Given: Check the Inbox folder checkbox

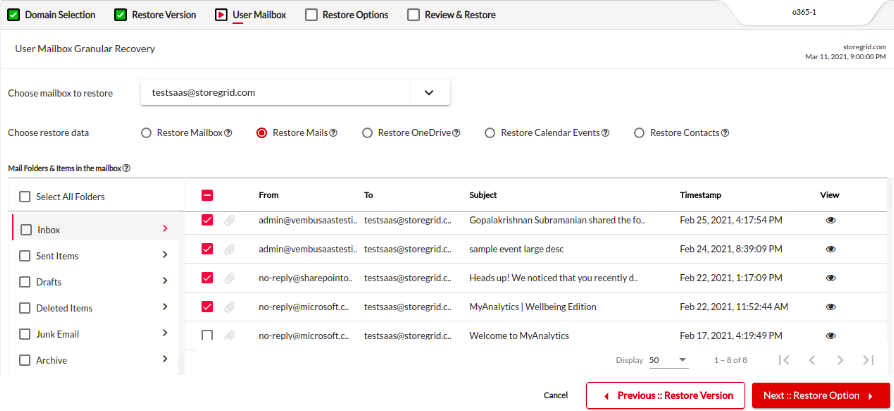Looking at the screenshot, I should click(26, 230).
